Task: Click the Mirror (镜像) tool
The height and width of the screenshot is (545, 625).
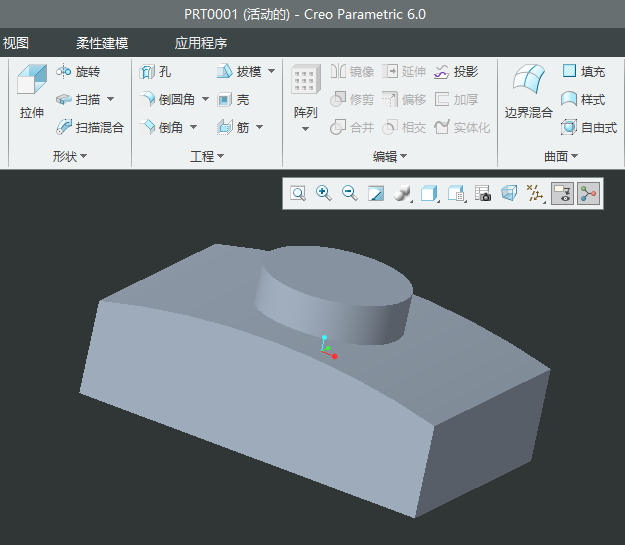Action: [352, 72]
